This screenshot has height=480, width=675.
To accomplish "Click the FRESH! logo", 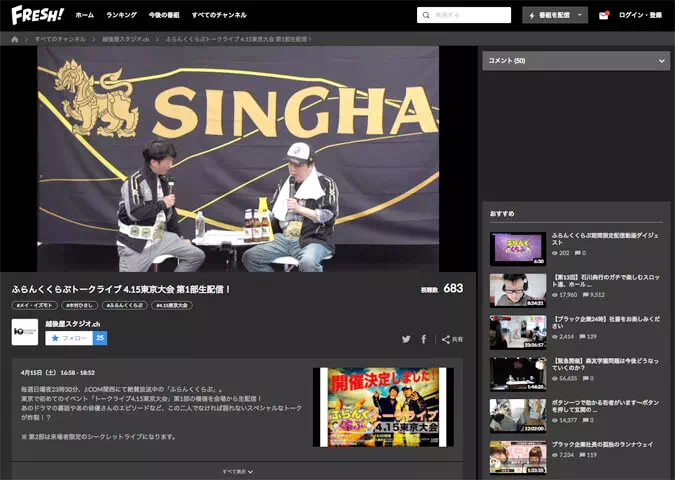I will coord(37,15).
